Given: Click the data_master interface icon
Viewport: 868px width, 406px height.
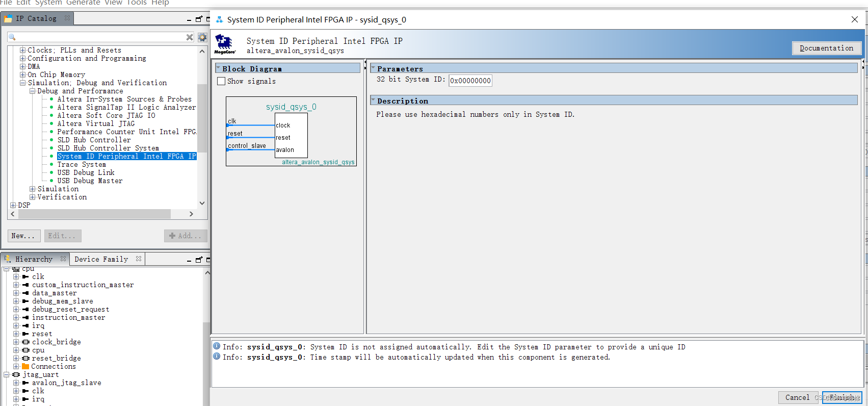Looking at the screenshot, I should [x=25, y=293].
